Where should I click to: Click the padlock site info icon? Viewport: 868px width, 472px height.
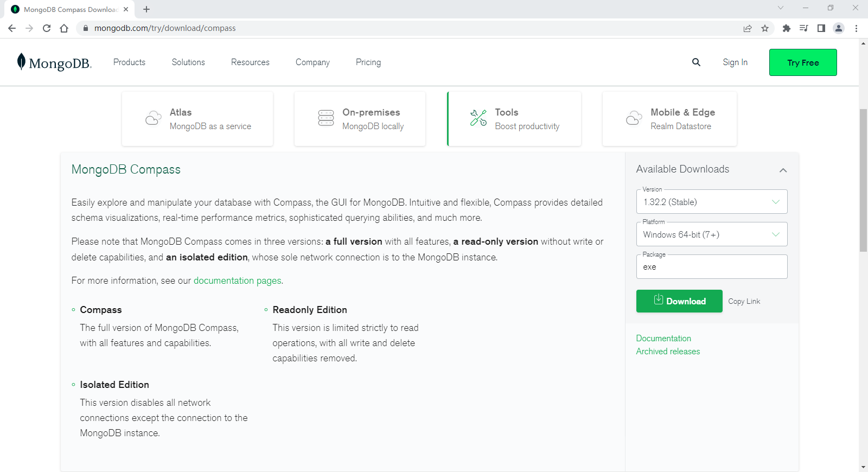(85, 28)
